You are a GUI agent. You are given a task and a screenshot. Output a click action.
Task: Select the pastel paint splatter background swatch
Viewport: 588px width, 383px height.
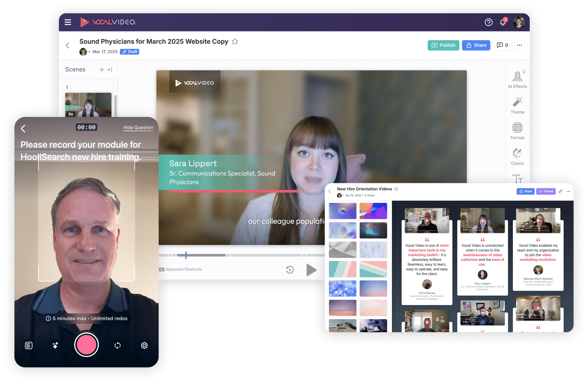373,250
